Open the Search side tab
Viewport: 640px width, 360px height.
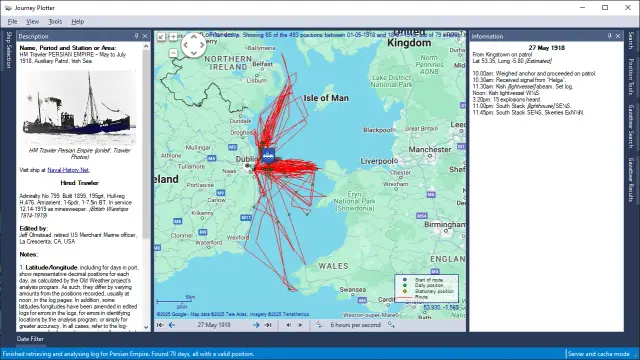tap(631, 40)
